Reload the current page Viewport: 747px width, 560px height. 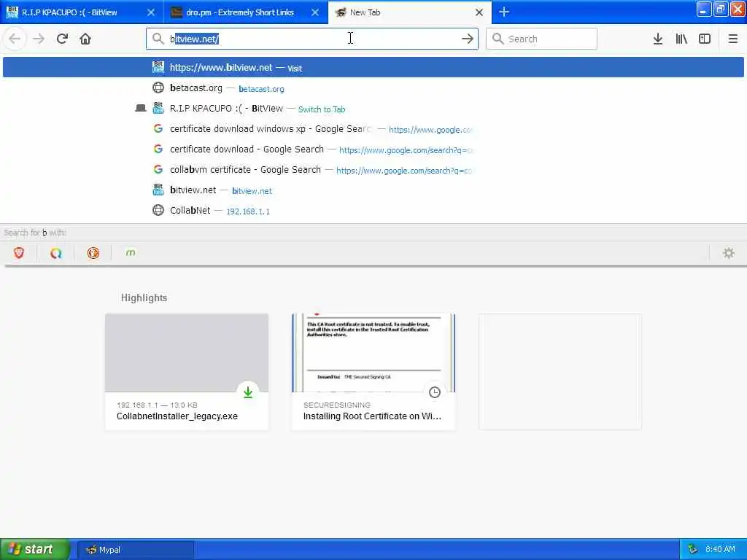click(x=62, y=39)
